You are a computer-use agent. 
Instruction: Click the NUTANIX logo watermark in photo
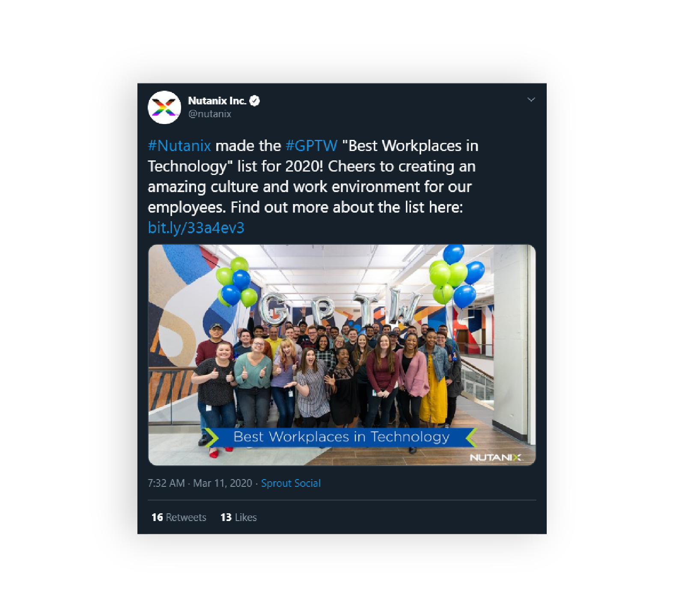pos(496,457)
